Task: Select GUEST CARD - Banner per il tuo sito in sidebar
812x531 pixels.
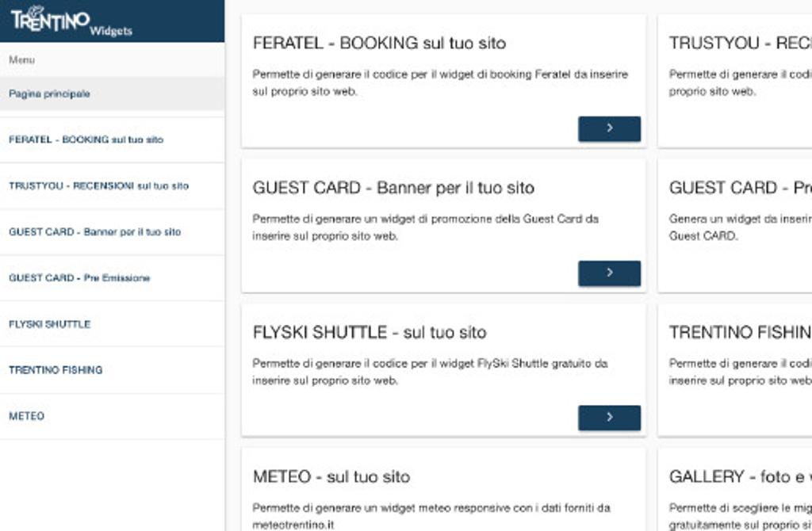Action: point(112,232)
